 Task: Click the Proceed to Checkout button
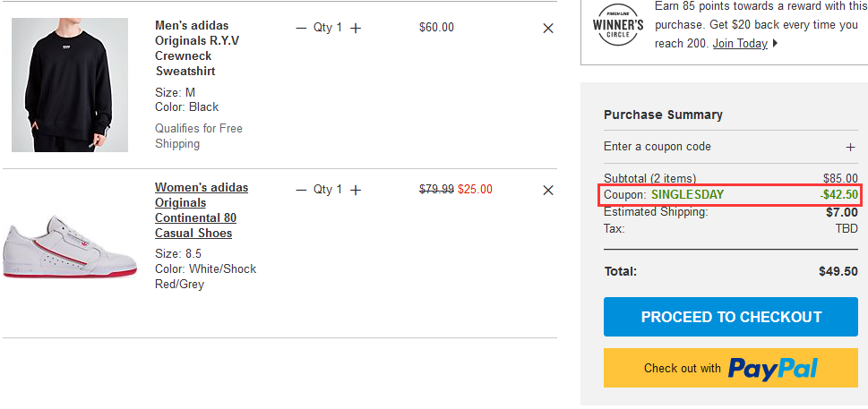point(731,317)
